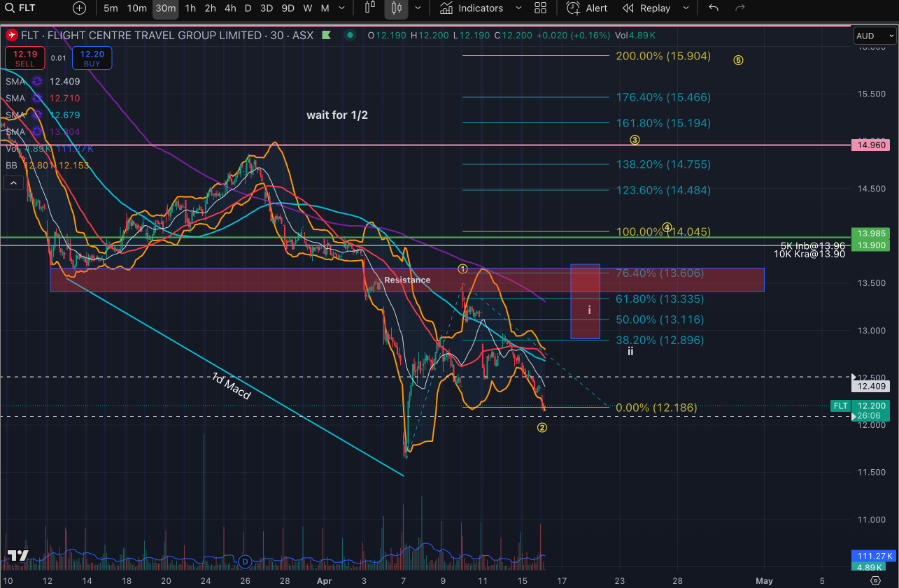This screenshot has width=899, height=588.
Task: Click the add symbol plus icon
Action: 80,8
